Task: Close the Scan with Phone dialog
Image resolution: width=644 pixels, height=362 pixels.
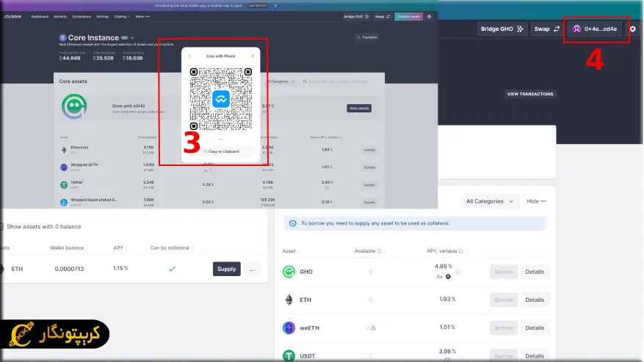Action: point(252,56)
